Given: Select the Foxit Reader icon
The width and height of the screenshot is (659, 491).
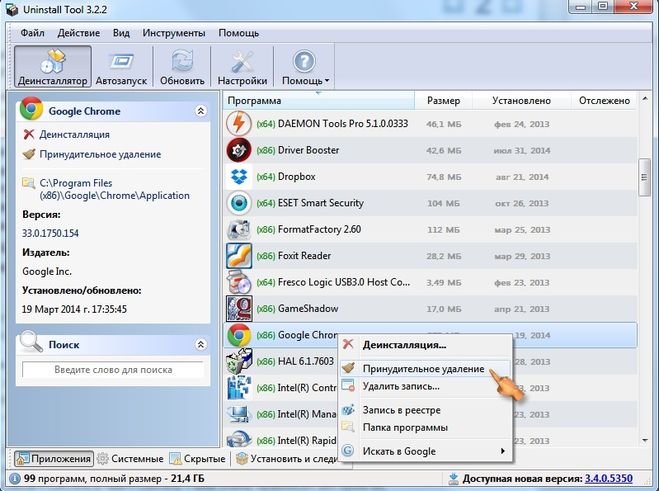Looking at the screenshot, I should [239, 256].
